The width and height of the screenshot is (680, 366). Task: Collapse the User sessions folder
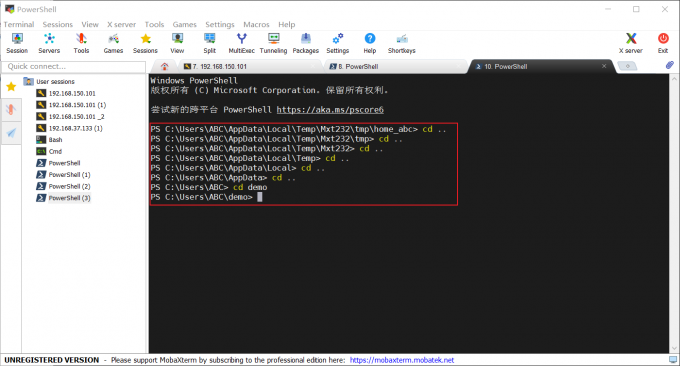pyautogui.click(x=49, y=82)
